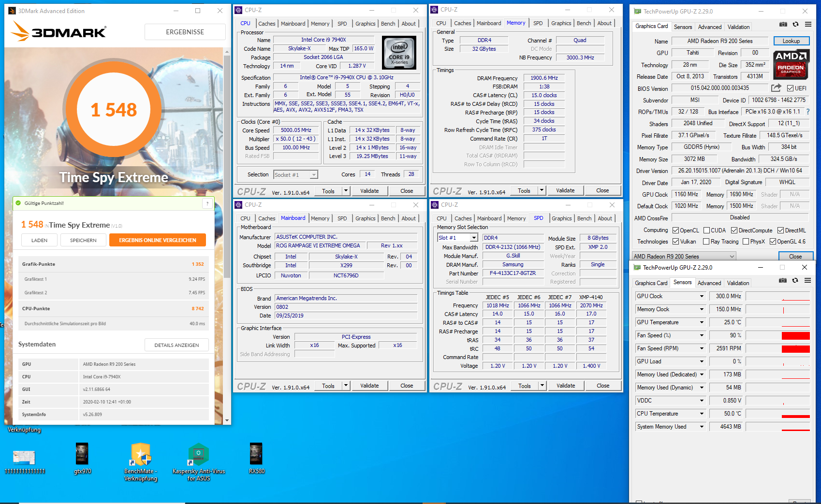Click Validate in CPU-Z Memory window

[565, 190]
